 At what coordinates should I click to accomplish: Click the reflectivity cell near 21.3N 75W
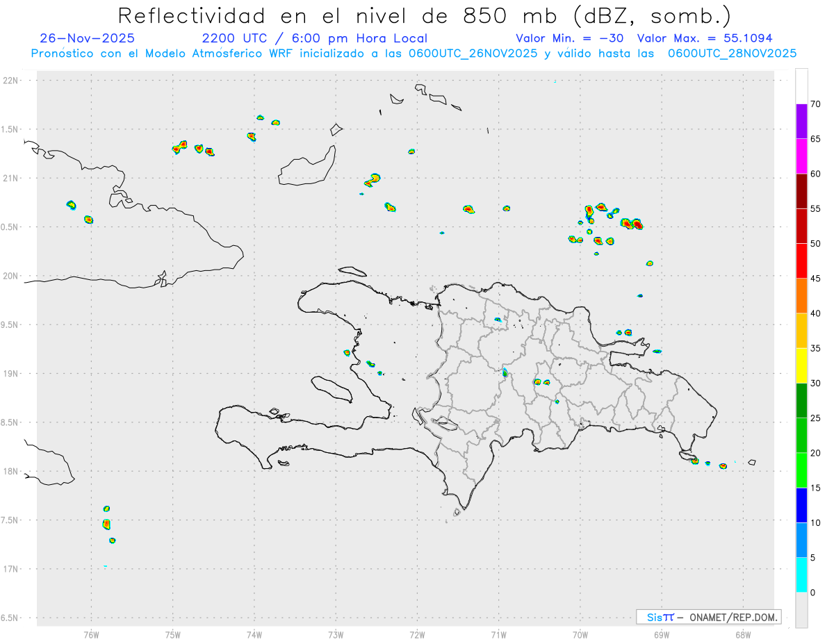pyautogui.click(x=181, y=146)
